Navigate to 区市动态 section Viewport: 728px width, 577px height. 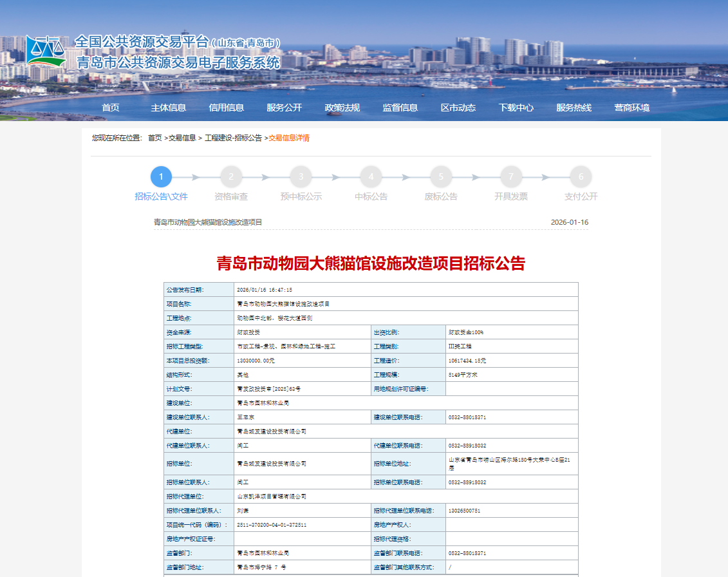tap(458, 108)
